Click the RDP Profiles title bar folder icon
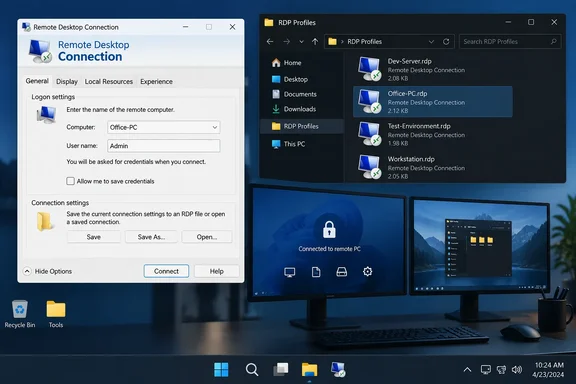Viewport: 576px width, 384px height. tap(269, 22)
